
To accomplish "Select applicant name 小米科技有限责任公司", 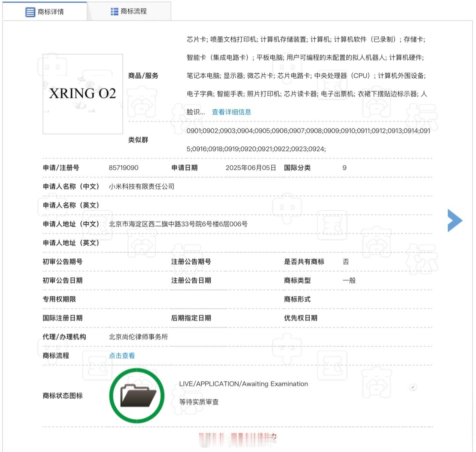I will pyautogui.click(x=141, y=186).
